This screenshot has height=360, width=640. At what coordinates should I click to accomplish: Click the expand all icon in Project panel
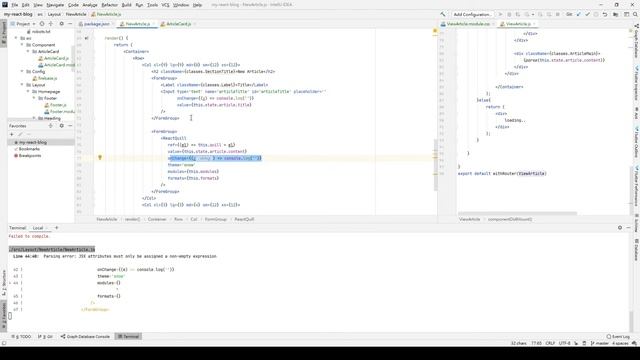(x=51, y=24)
